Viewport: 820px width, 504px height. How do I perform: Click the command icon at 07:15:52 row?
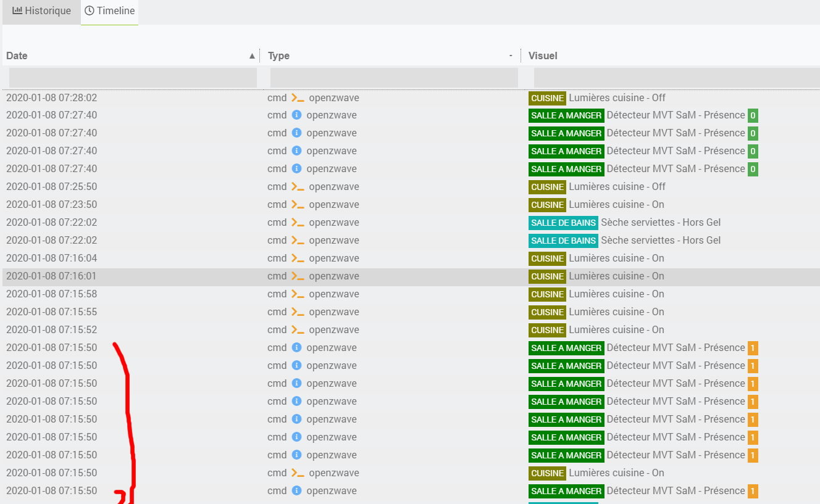point(298,329)
